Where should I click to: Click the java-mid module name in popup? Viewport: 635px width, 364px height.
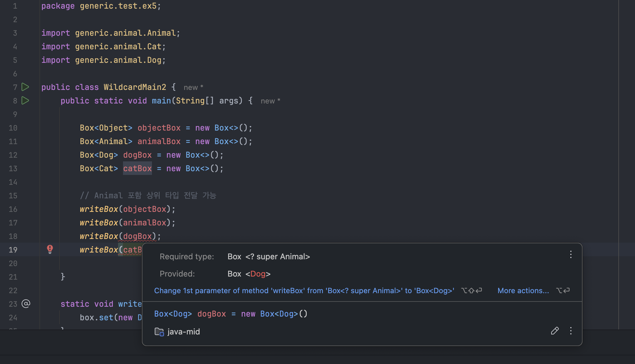(184, 332)
